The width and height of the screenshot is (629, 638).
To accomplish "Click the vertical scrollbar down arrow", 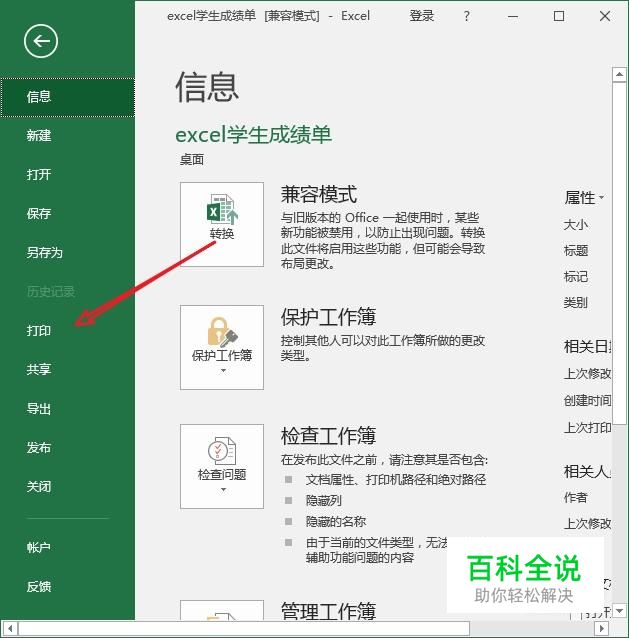I will (x=619, y=610).
